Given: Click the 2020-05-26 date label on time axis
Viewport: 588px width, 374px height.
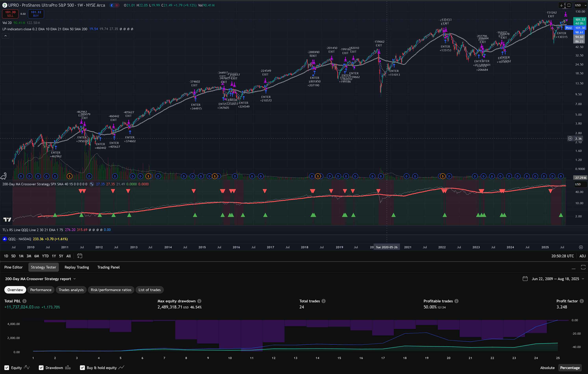Looking at the screenshot, I should (387, 247).
